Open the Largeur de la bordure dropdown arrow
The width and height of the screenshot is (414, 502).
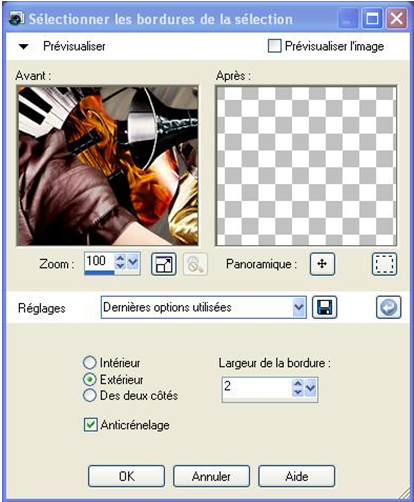tap(310, 387)
